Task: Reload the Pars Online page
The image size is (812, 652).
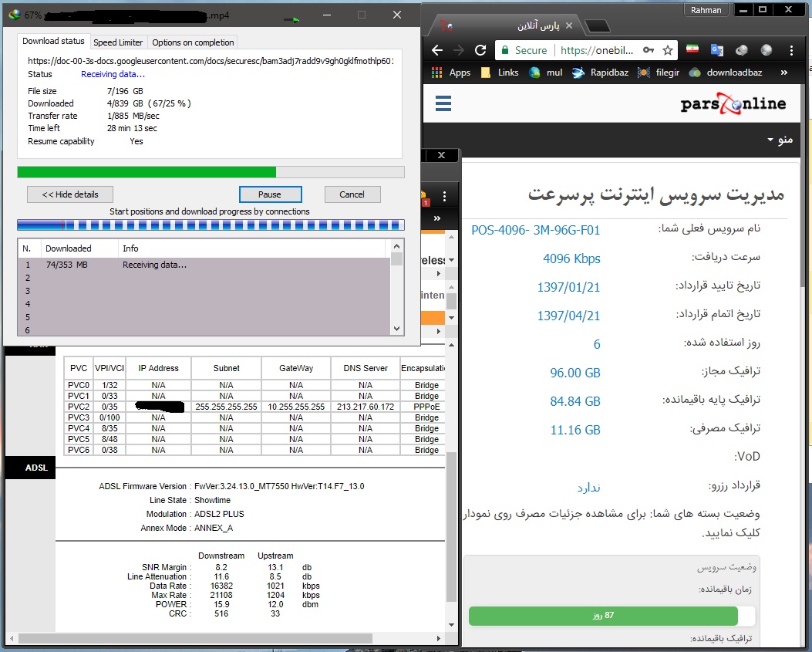Action: click(480, 50)
